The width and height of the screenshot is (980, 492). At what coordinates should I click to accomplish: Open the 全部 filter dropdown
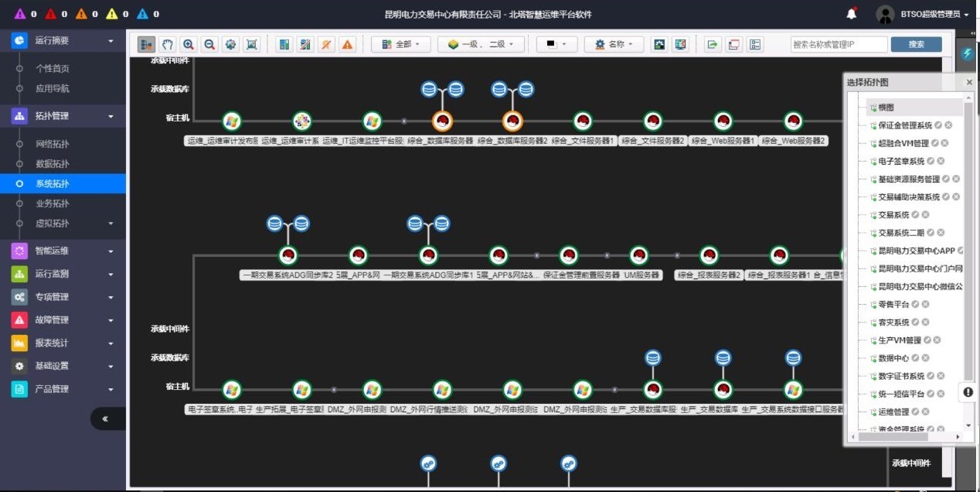[401, 45]
